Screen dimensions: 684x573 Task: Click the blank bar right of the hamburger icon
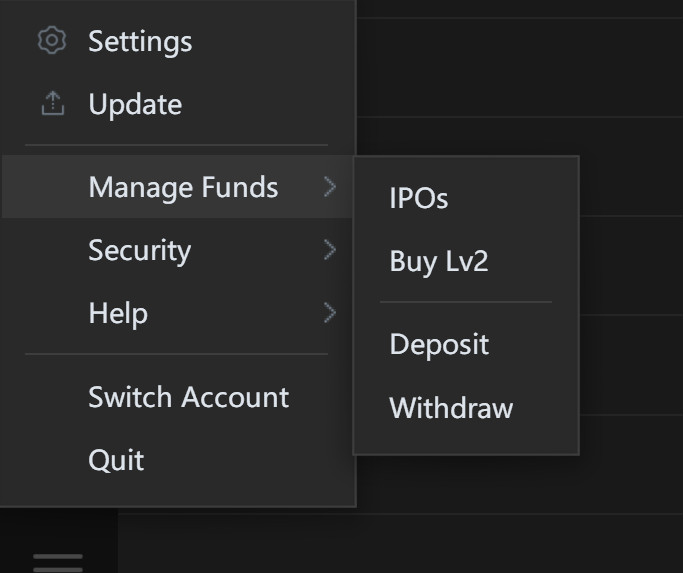point(399,544)
